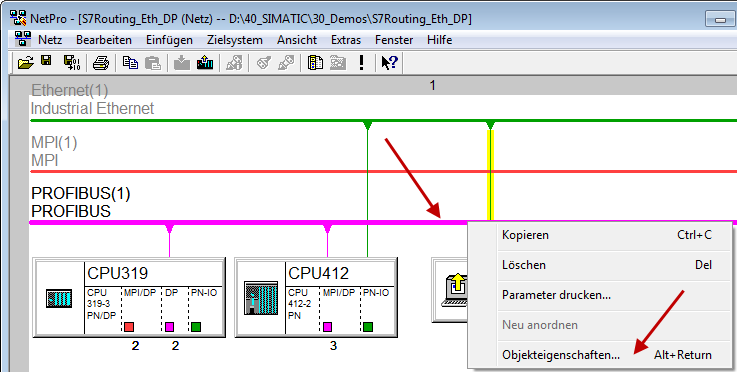737x372 pixels.
Task: Click the Save floppy disk icon
Action: pos(46,61)
